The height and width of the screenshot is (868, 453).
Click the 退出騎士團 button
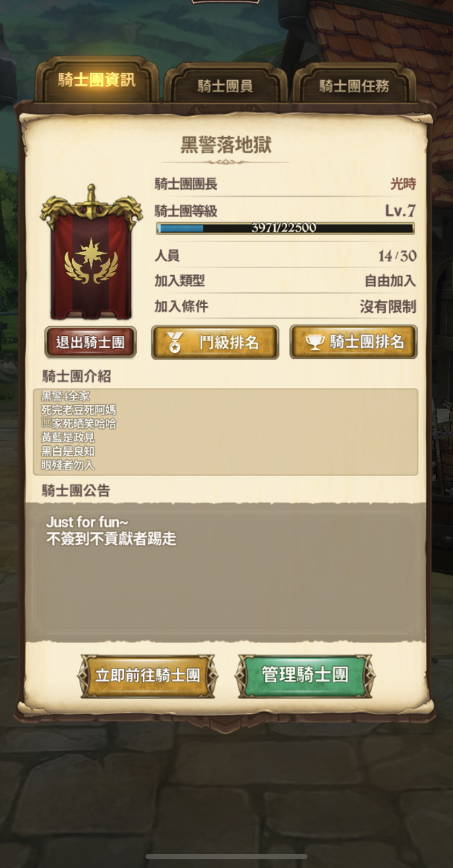(x=90, y=342)
